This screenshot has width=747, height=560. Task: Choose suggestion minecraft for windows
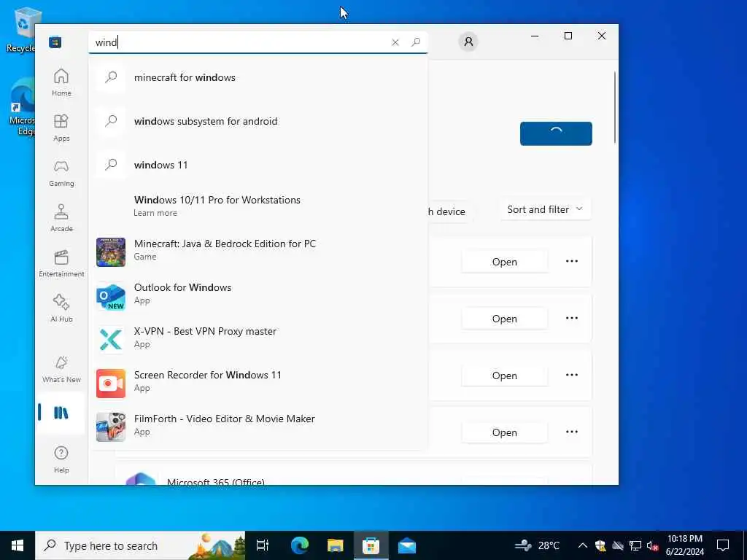(x=258, y=77)
